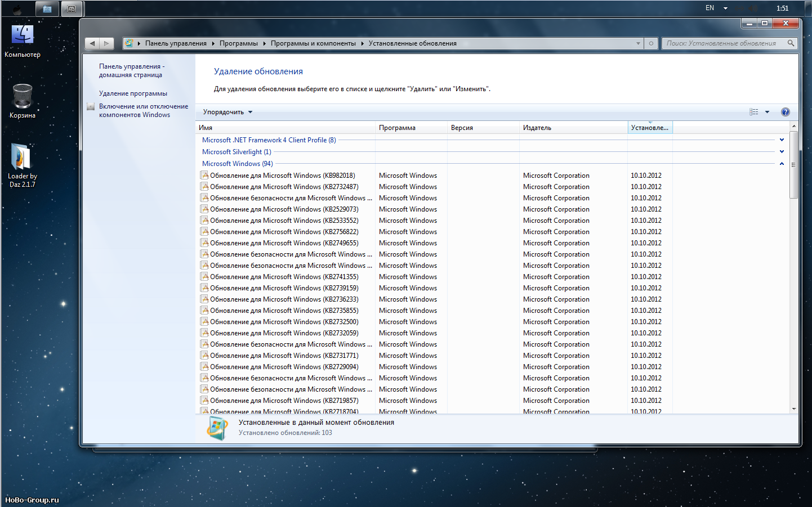Open the library folder icon in taskbar
812x507 pixels.
click(x=47, y=8)
